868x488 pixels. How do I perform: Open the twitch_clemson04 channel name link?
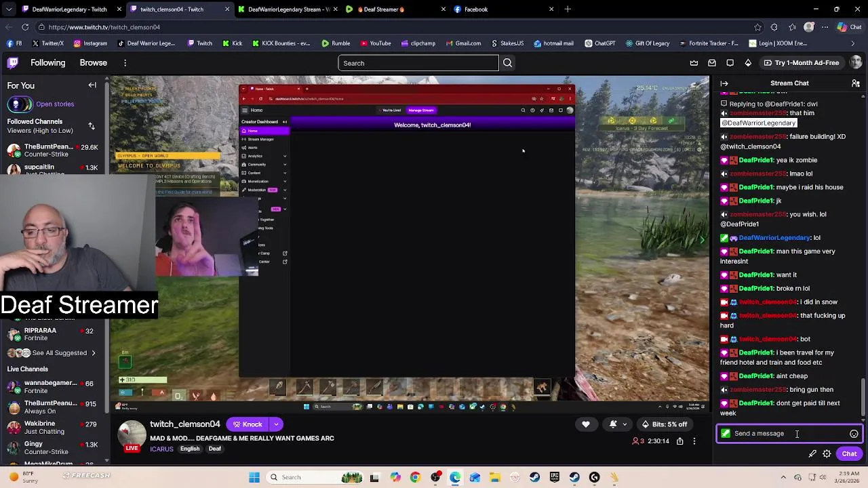pos(185,424)
